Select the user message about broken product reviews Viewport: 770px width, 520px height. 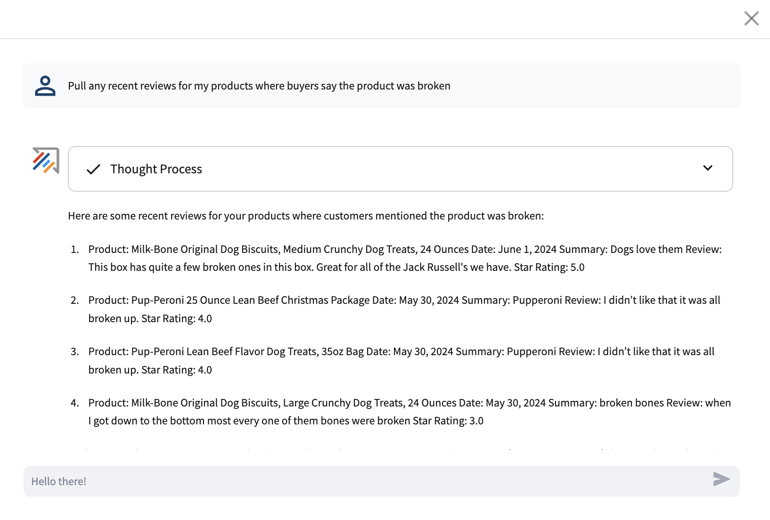pos(259,86)
